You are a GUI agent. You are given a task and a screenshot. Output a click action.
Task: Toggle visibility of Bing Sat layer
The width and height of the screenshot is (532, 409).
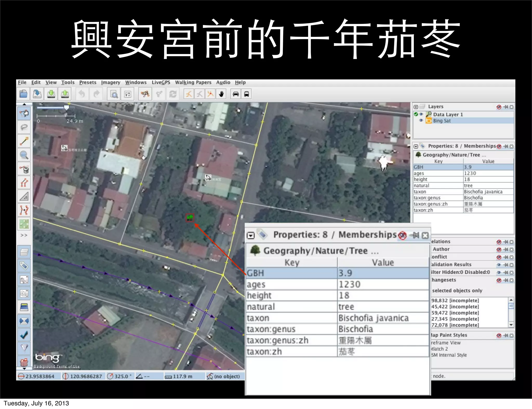point(421,121)
